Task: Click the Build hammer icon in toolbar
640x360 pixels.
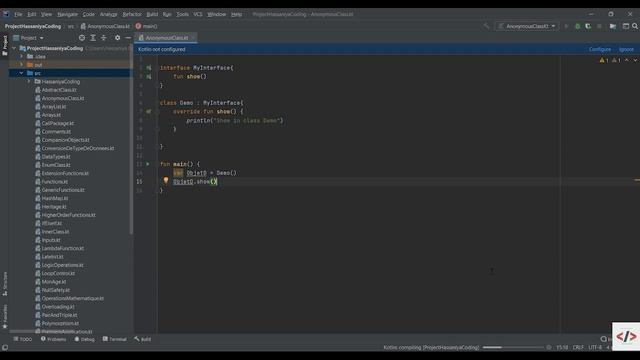Action: (486, 26)
